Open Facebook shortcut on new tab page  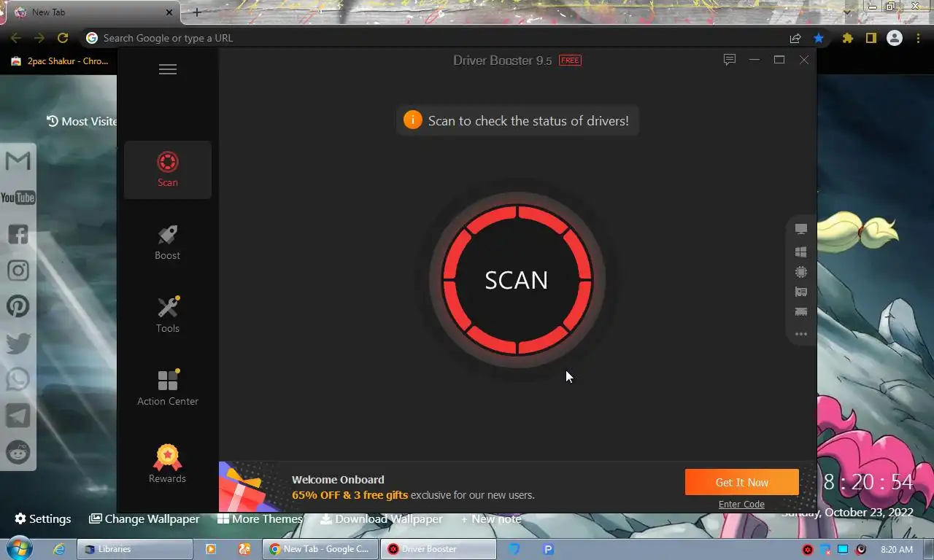point(18,234)
